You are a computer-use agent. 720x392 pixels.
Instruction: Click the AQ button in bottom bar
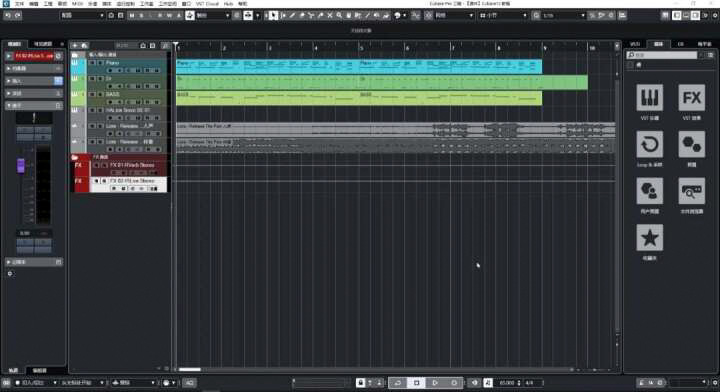[190, 382]
